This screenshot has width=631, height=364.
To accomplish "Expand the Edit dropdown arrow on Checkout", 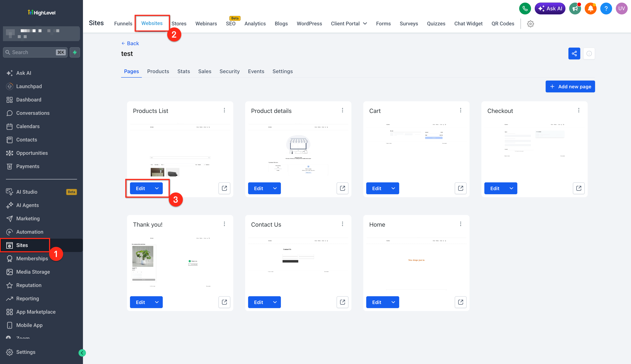I will pyautogui.click(x=511, y=188).
